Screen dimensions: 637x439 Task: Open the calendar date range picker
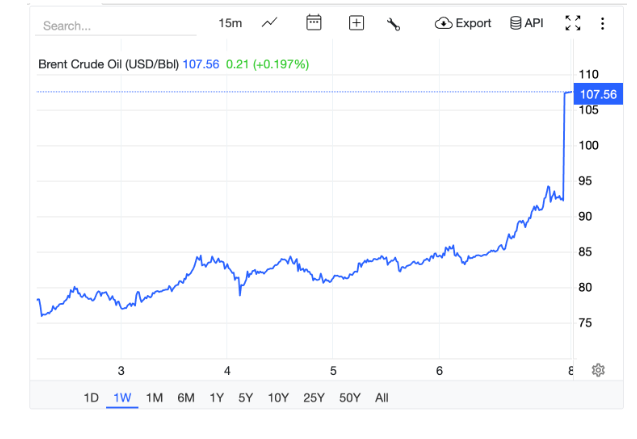click(x=313, y=23)
